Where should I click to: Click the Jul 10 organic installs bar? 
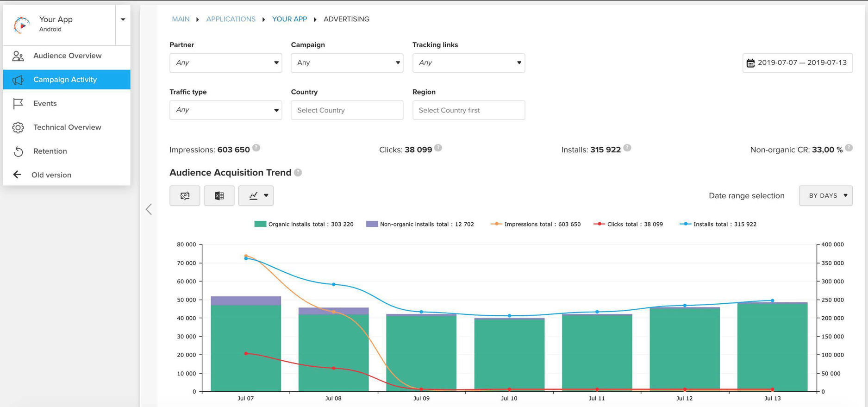click(509, 355)
